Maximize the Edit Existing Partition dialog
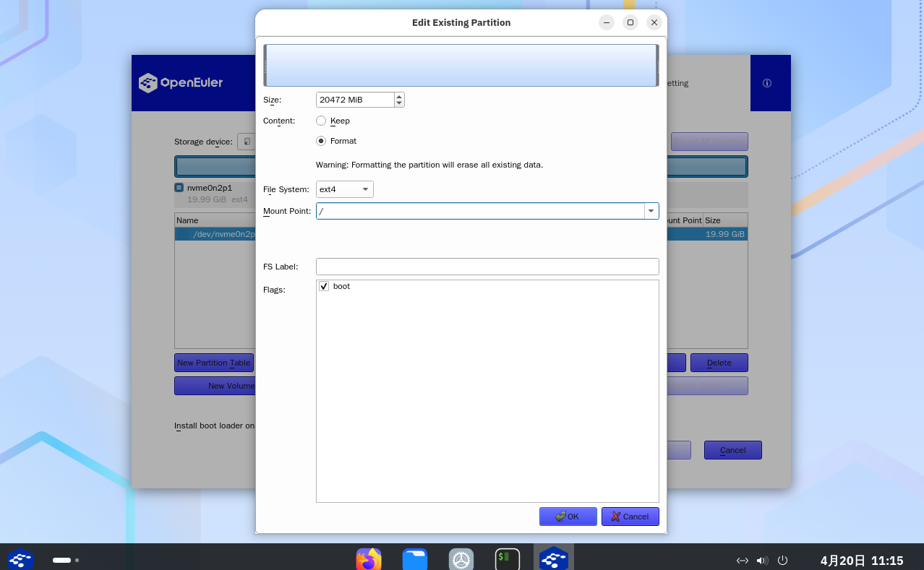924x570 pixels. point(630,22)
